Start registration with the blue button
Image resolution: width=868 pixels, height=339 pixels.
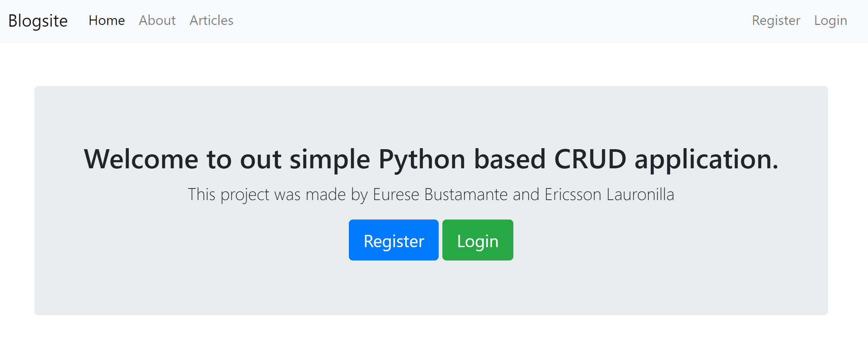point(393,240)
